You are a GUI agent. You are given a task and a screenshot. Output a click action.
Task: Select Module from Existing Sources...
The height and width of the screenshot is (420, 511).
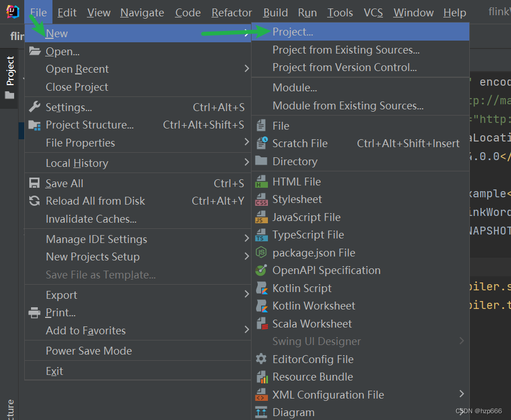[x=347, y=105]
